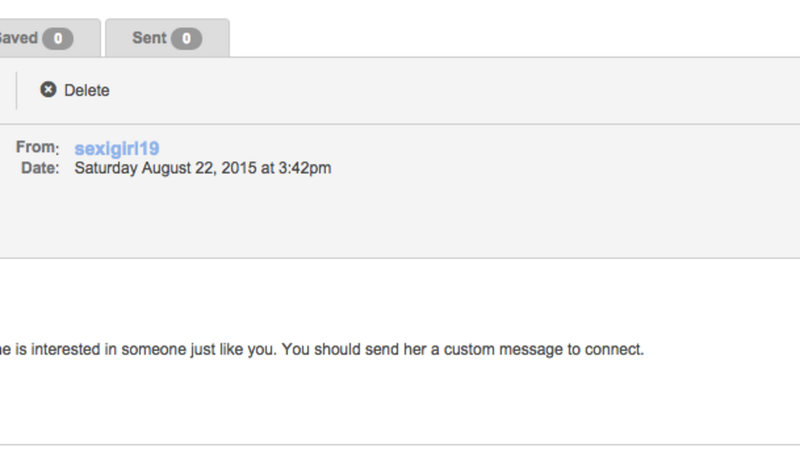The width and height of the screenshot is (800, 450).
Task: Click the Saved tab count badge
Action: coord(58,39)
